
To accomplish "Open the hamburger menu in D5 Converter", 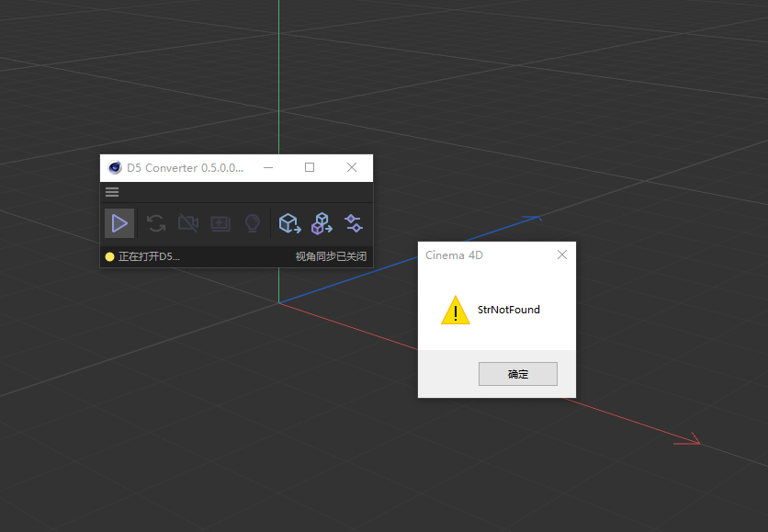I will 112,192.
